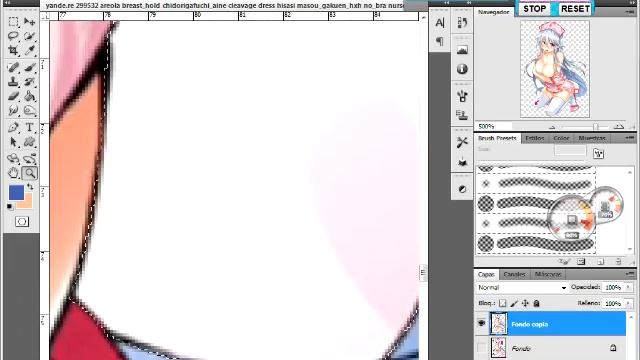Screen dimensions: 640x360
Task: Select the Dodge tool
Action: pos(29,111)
